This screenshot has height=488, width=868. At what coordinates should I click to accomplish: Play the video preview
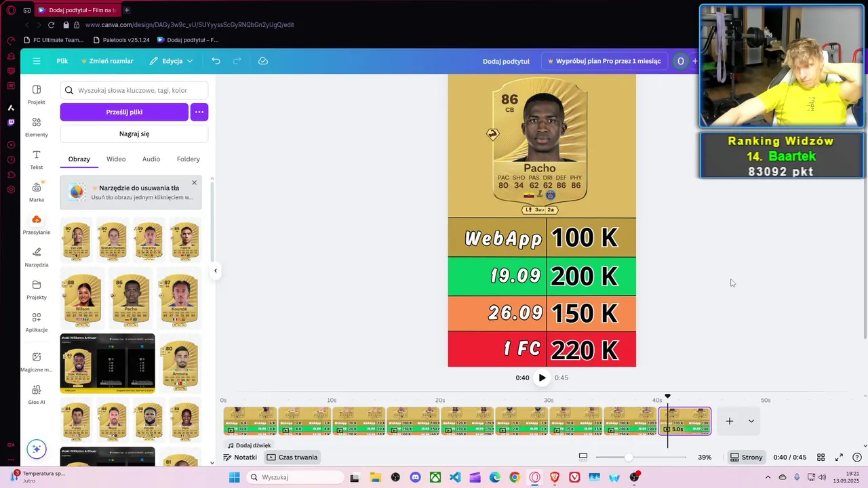542,378
